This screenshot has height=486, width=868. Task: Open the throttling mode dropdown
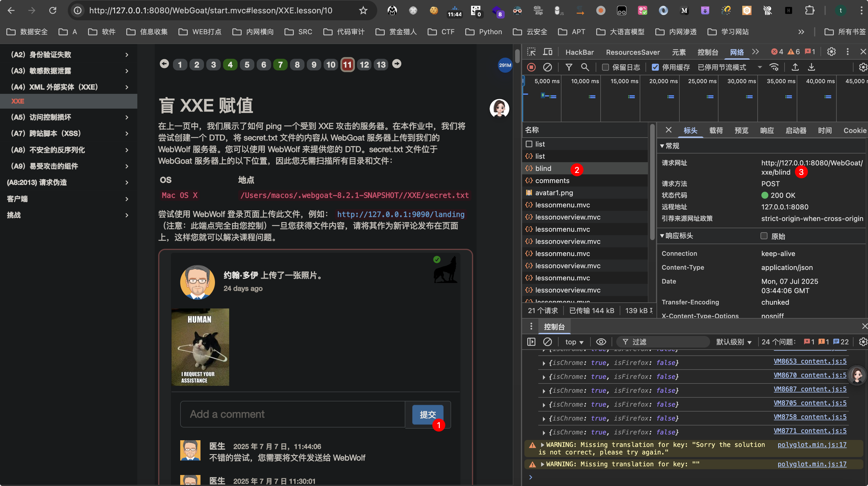[730, 67]
